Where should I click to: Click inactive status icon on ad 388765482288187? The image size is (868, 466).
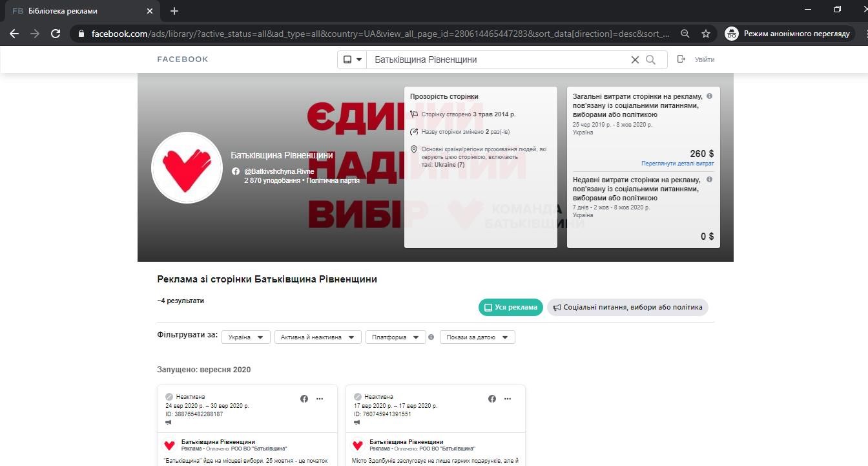pos(169,397)
